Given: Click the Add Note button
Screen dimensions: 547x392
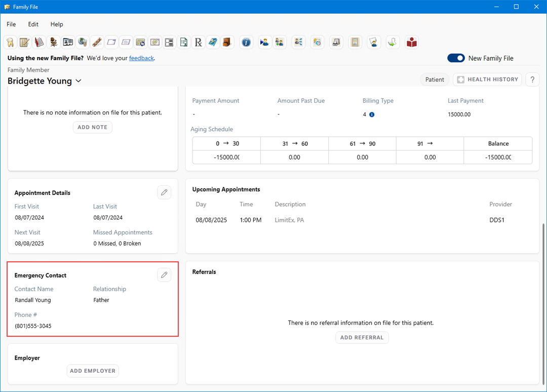Looking at the screenshot, I should pyautogui.click(x=93, y=127).
